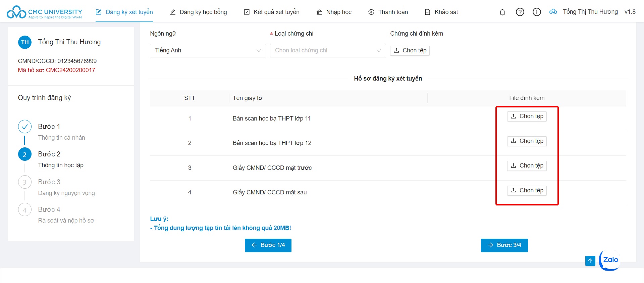Click Chọn tệp for Chứng chỉ đính kèm
Viewport: 644px width, 283px height.
[410, 50]
